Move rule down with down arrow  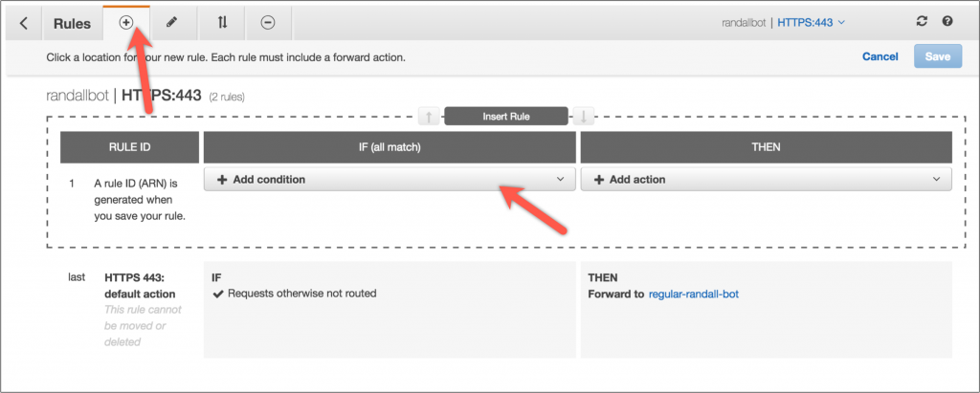click(583, 117)
